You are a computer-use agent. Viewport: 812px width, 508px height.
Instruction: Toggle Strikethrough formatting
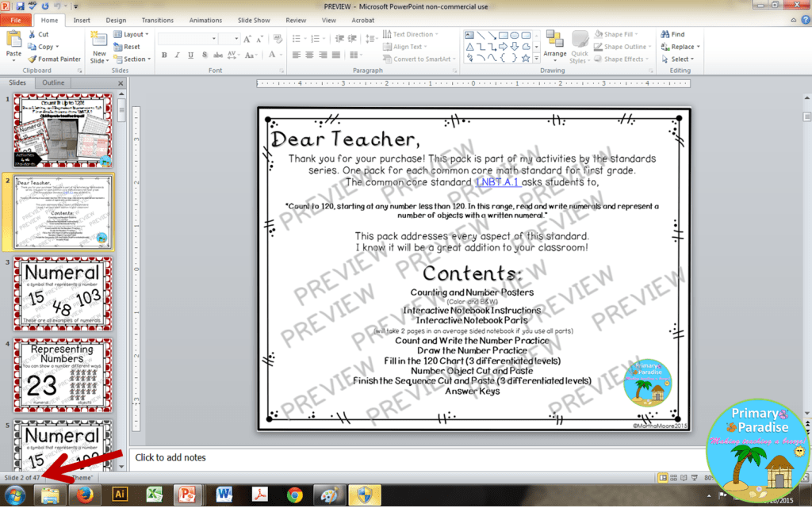218,55
